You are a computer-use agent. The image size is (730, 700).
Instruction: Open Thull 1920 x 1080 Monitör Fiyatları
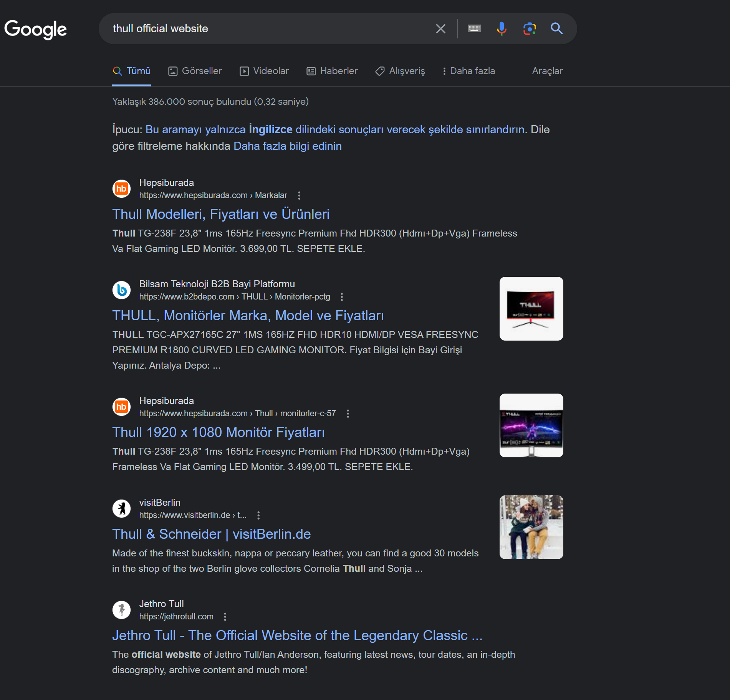click(219, 432)
